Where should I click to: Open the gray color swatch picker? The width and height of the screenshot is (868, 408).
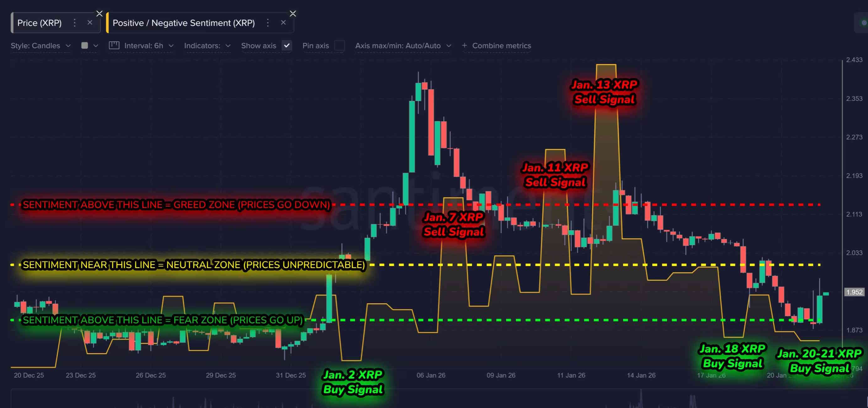(85, 45)
